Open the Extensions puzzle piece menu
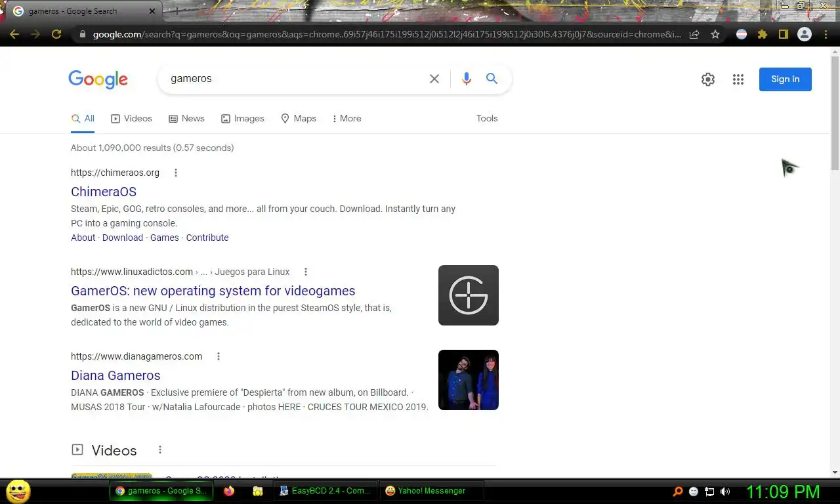840x504 pixels. (x=763, y=34)
